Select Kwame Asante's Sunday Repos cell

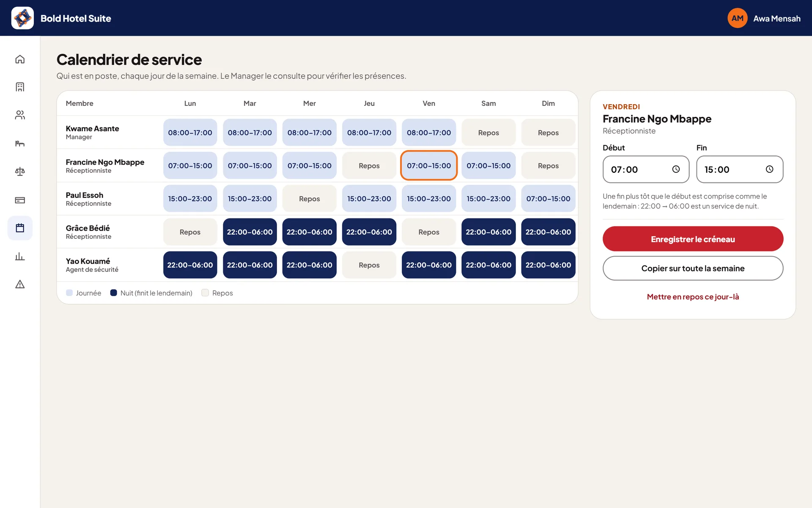coord(548,133)
